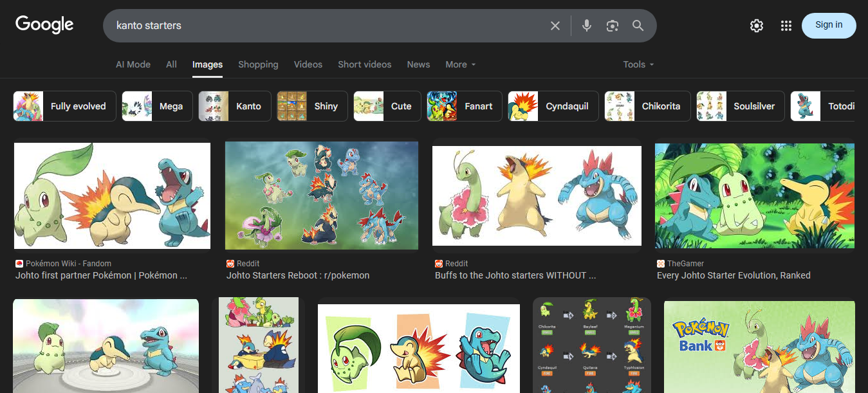Open the Short videos tab
The height and width of the screenshot is (393, 868).
point(365,64)
